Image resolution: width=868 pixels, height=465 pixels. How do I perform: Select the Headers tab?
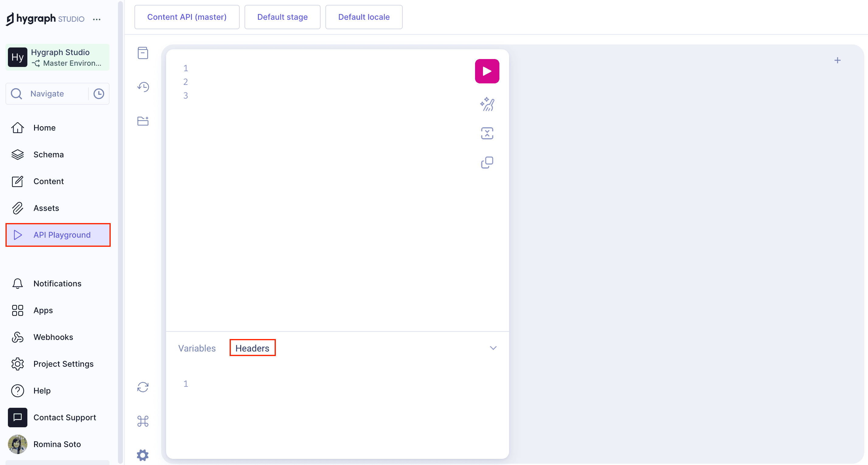point(252,348)
